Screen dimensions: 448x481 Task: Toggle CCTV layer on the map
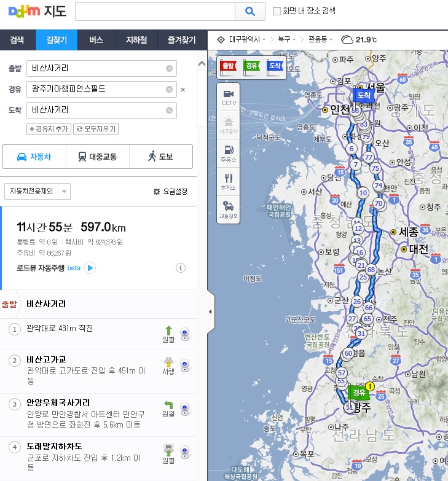228,96
